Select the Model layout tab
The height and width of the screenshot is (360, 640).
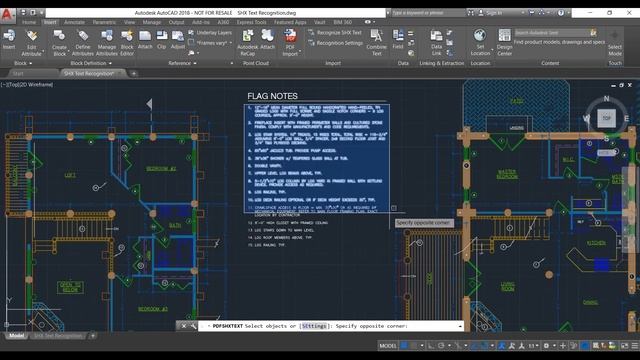[16, 336]
